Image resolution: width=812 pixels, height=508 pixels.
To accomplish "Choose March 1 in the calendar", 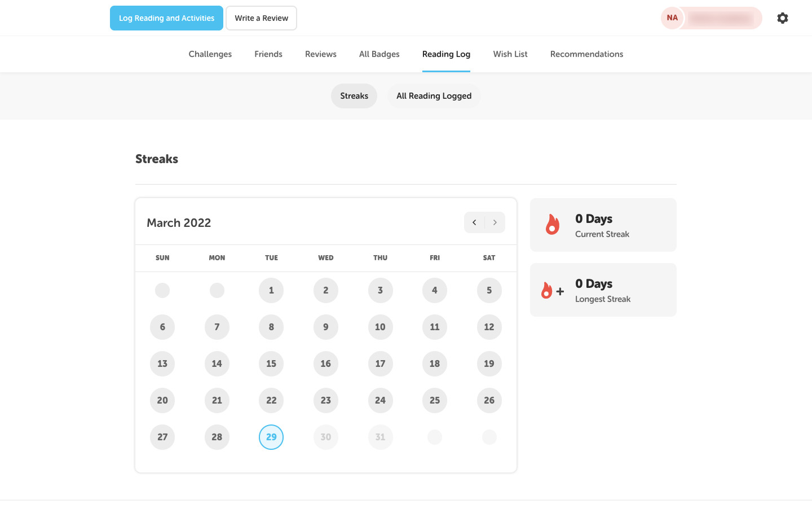I will 271,290.
